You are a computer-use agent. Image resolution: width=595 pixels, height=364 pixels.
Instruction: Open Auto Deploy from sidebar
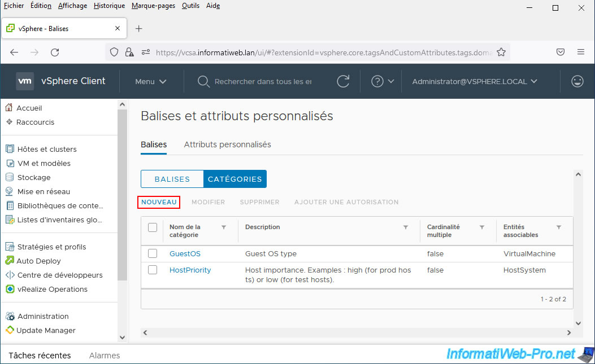coord(38,261)
